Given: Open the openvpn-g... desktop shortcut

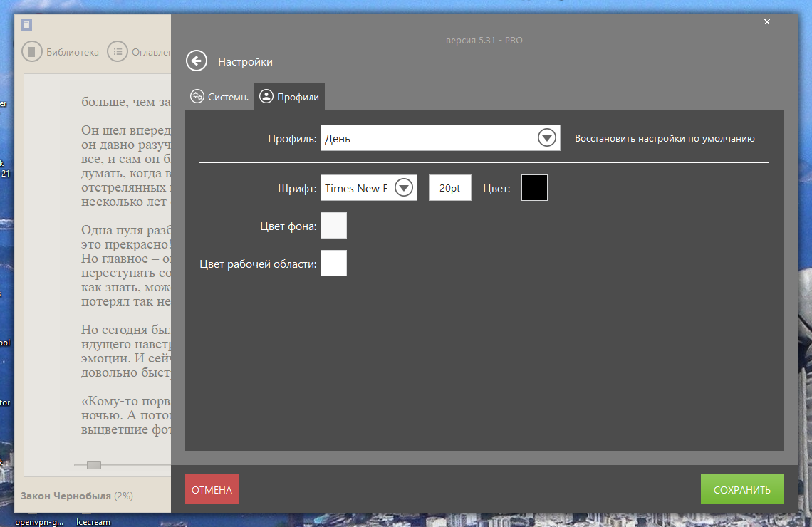Looking at the screenshot, I should (39, 521).
